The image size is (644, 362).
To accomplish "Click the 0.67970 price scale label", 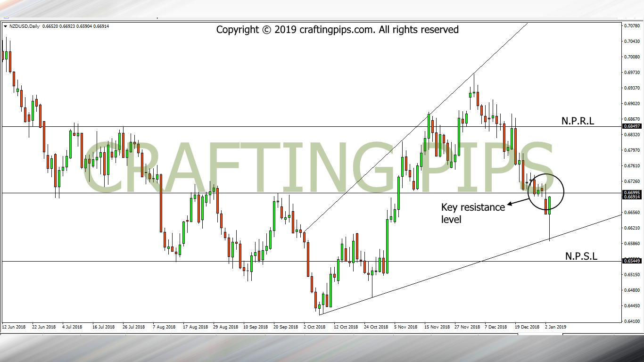I will coord(631,150).
